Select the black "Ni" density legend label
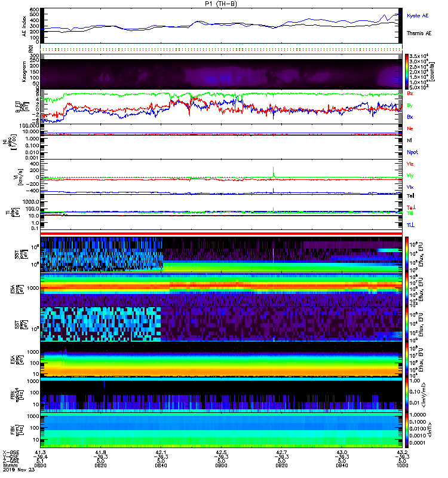This screenshot has width=448, height=478. pyautogui.click(x=409, y=140)
